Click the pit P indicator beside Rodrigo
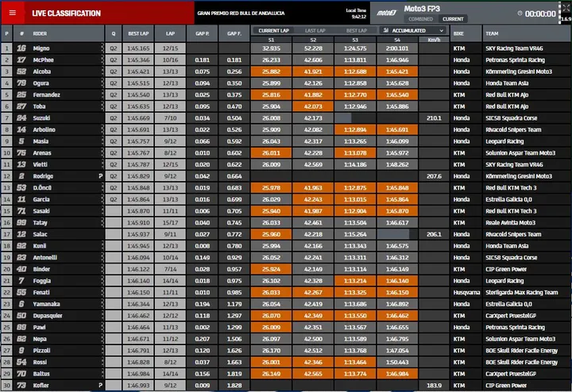Screen dimensions: 572x392 tap(100, 176)
